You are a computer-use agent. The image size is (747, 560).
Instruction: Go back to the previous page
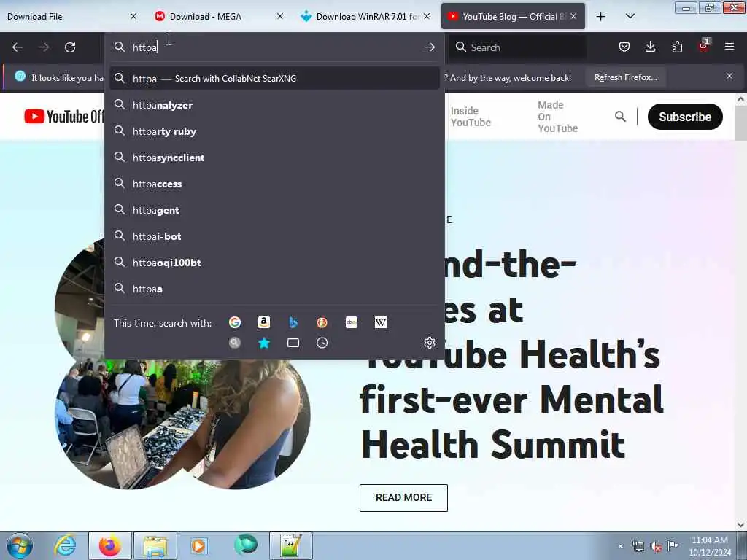tap(18, 47)
